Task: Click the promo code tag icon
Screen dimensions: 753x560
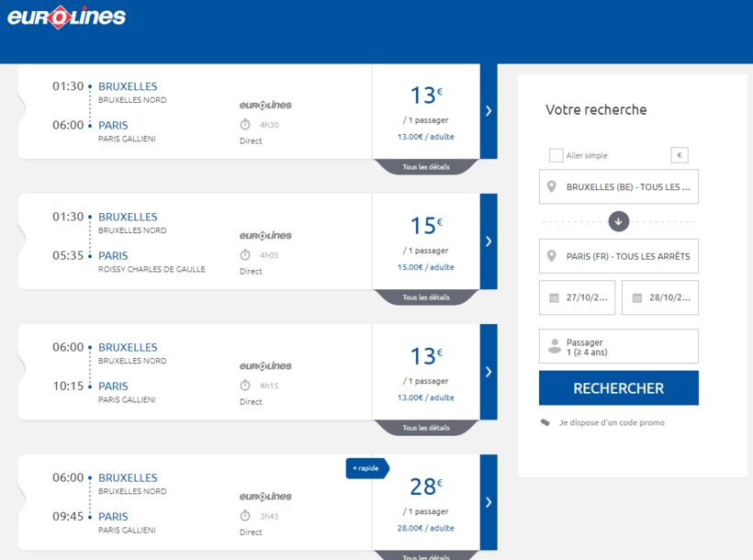Action: click(x=545, y=423)
